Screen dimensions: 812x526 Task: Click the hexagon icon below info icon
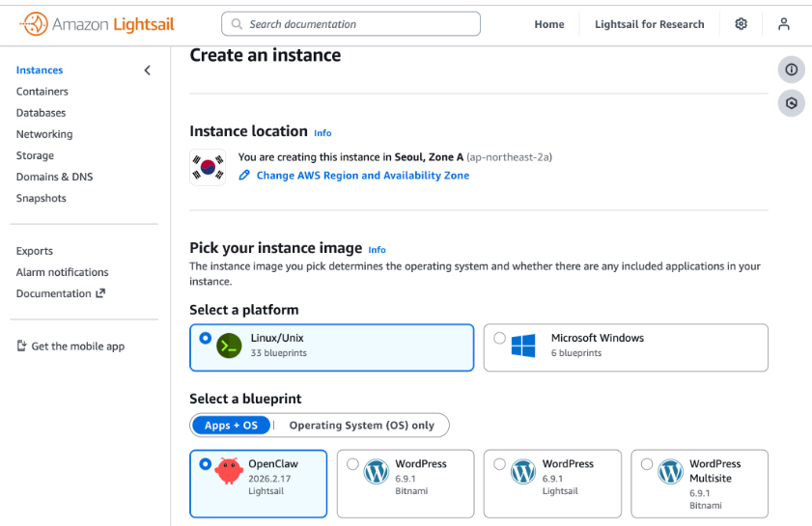tap(791, 102)
